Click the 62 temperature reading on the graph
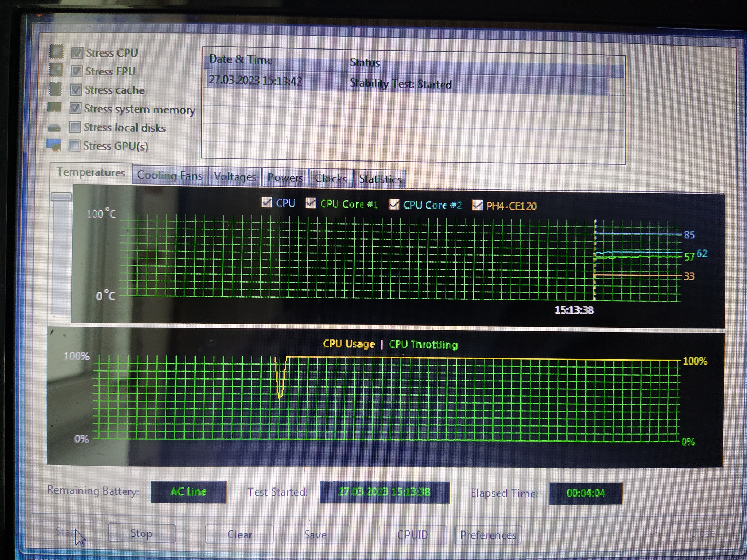Viewport: 747px width, 560px height. coord(702,253)
